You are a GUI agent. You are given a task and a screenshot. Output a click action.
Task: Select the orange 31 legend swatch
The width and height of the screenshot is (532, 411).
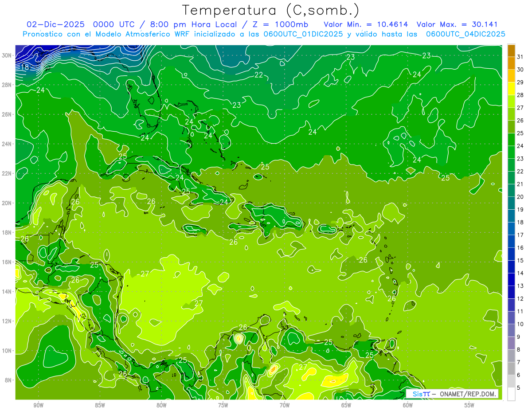511,51
